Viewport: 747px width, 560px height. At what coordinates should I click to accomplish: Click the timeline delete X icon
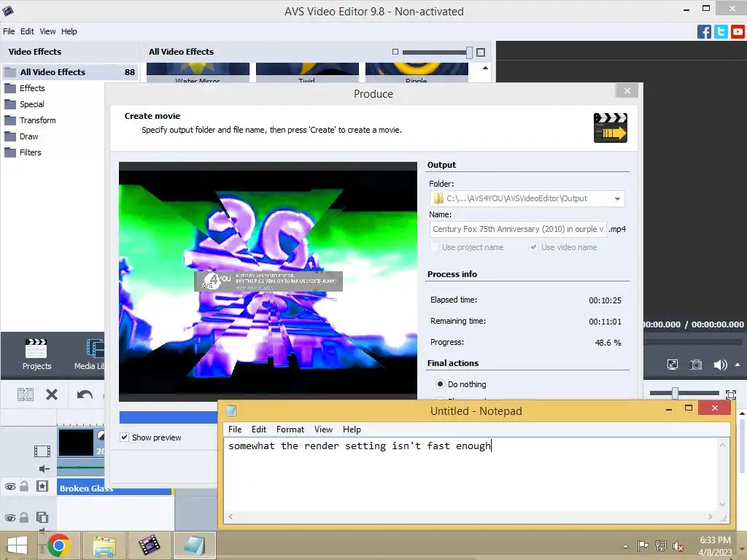click(52, 394)
